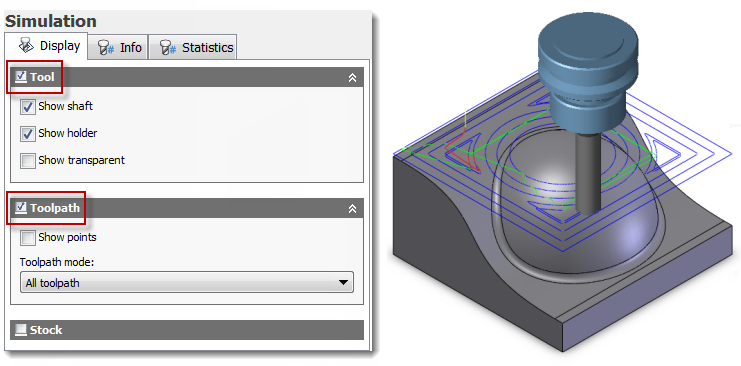Click the Display tab icon

(26, 45)
